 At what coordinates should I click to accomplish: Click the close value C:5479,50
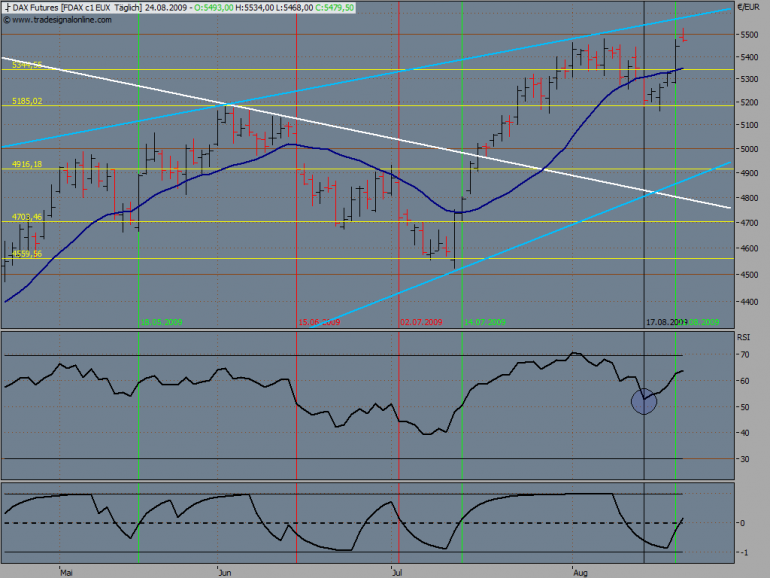[x=334, y=8]
